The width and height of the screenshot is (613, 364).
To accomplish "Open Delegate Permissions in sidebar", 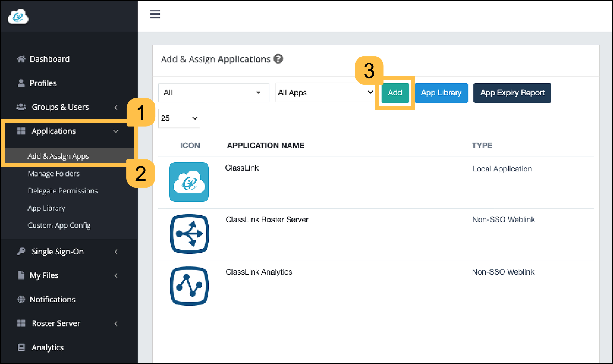I will (63, 191).
